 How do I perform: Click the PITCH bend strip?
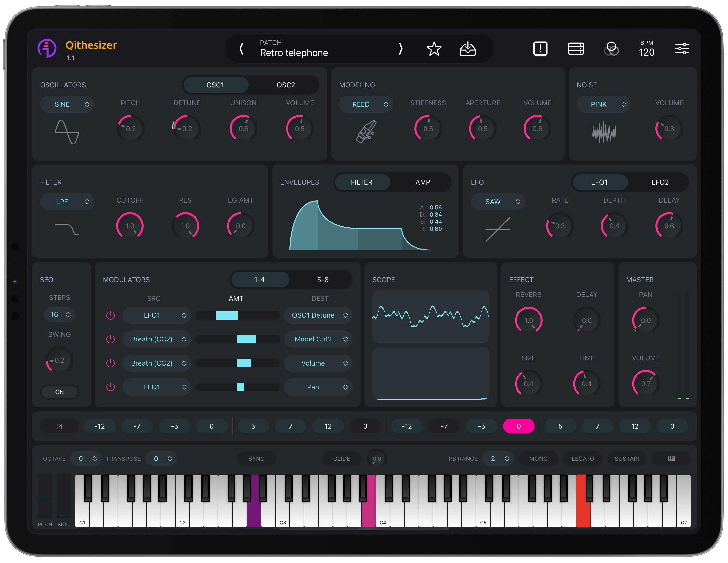[x=45, y=496]
